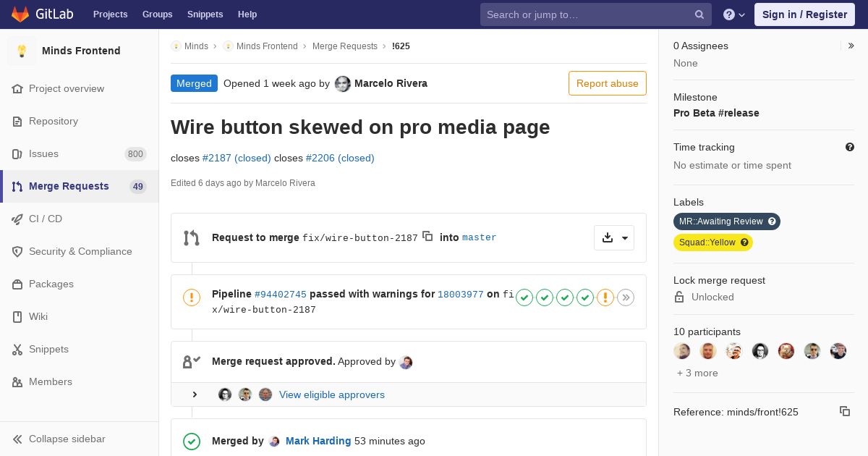The image size is (868, 456).
Task: Click the Merged status badge
Action: pos(194,83)
